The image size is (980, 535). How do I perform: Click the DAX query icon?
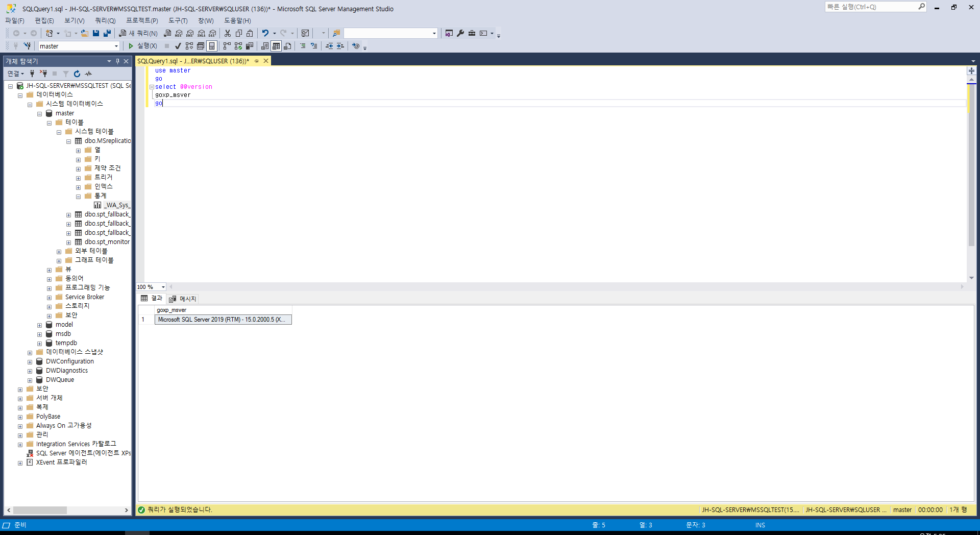(x=212, y=33)
